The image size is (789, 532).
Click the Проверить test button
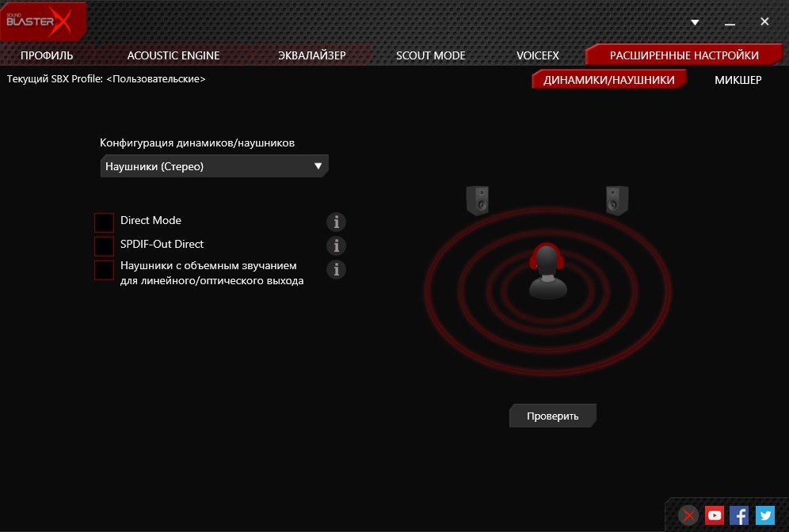552,416
